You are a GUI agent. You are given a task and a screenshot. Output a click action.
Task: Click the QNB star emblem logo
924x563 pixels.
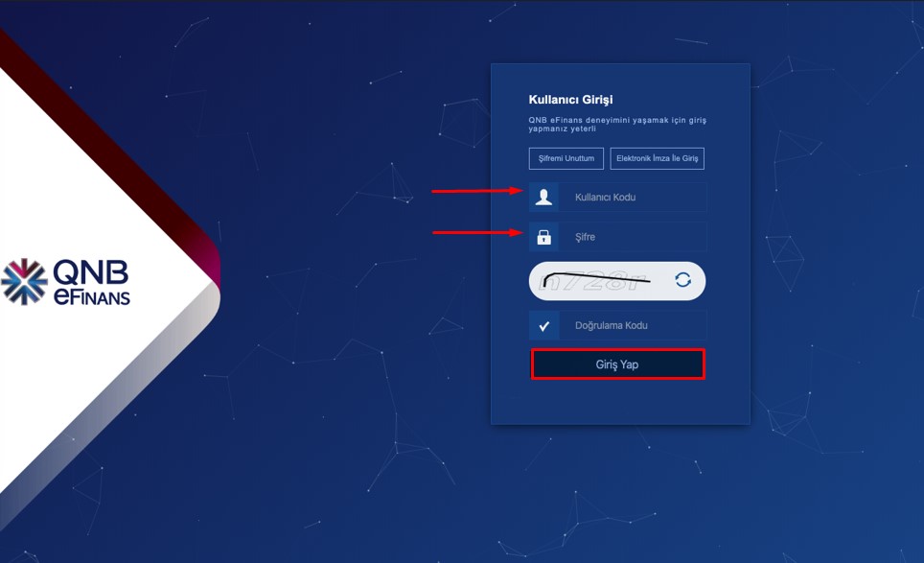[24, 282]
